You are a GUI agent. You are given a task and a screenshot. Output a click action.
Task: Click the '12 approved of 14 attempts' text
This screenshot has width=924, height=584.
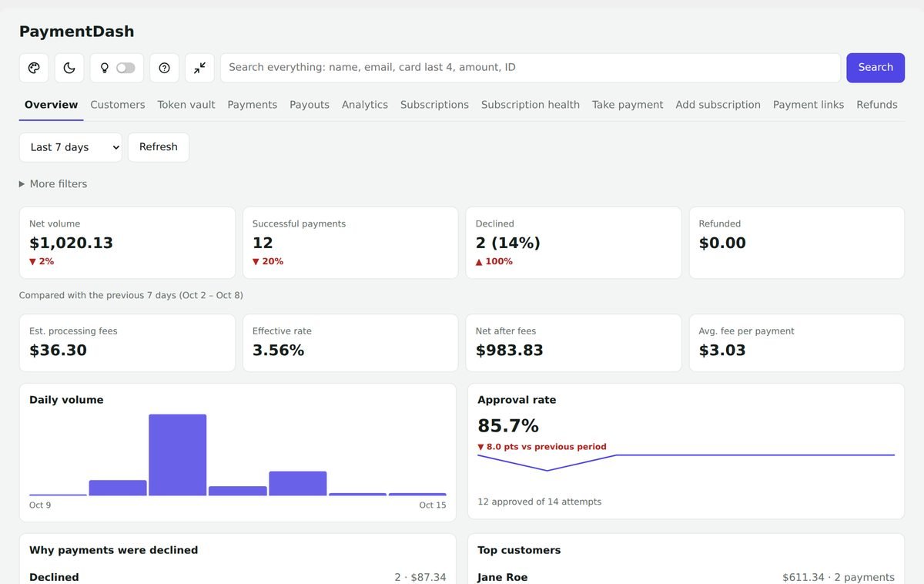pyautogui.click(x=539, y=502)
